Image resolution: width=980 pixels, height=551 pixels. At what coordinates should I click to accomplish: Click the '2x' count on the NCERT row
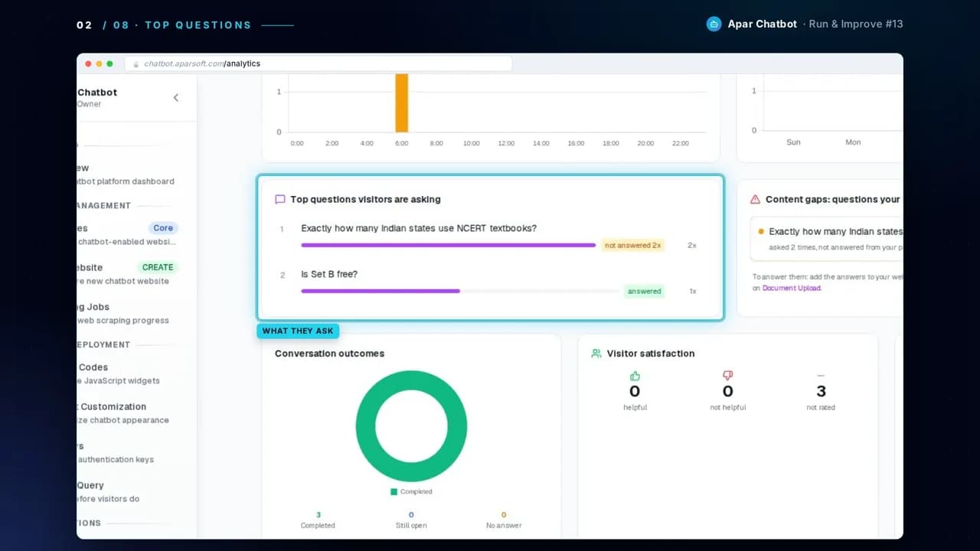click(691, 246)
